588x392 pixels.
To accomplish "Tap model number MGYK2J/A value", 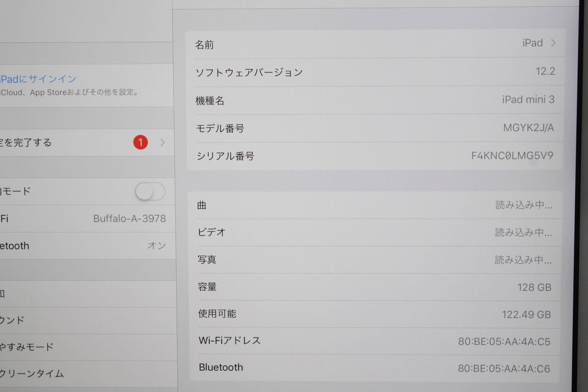I will pyautogui.click(x=528, y=128).
